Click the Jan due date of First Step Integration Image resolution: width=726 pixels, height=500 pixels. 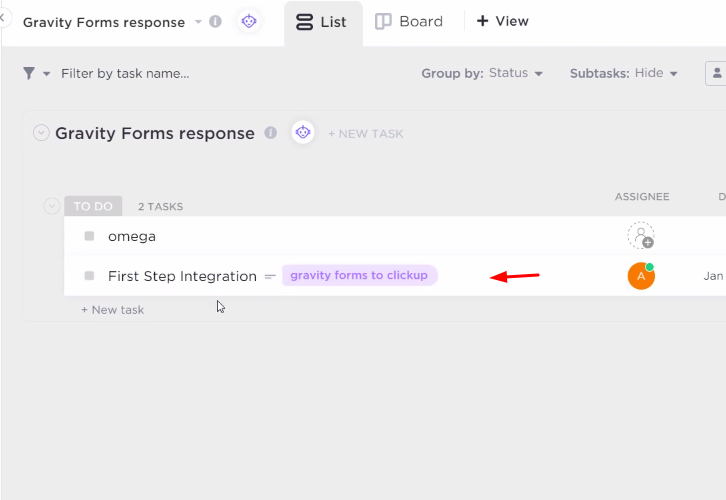713,276
